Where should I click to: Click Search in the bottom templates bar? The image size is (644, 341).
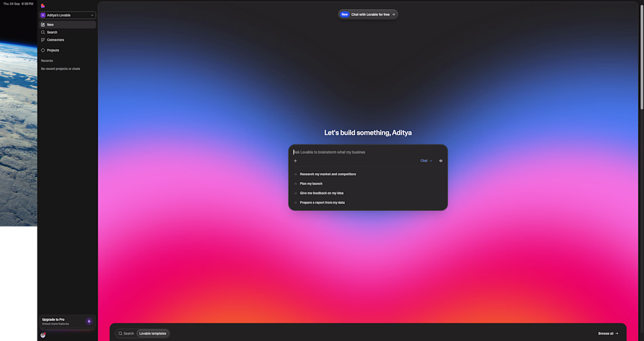point(126,333)
